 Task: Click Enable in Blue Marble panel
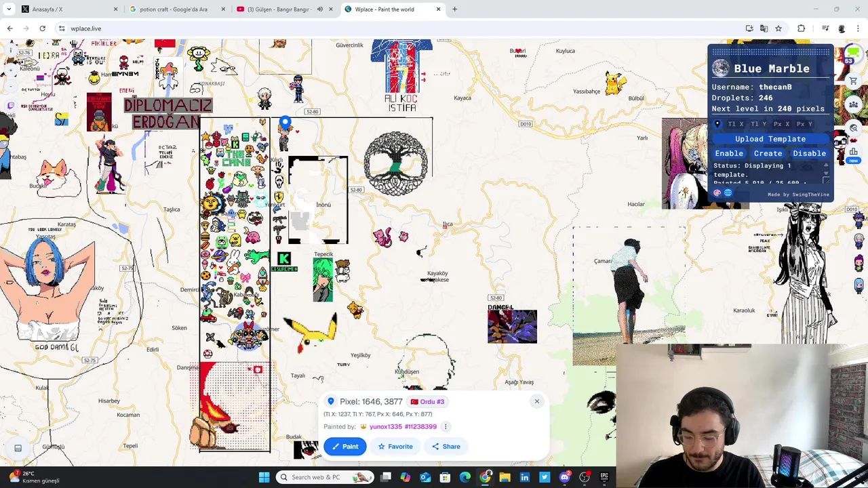tap(729, 153)
